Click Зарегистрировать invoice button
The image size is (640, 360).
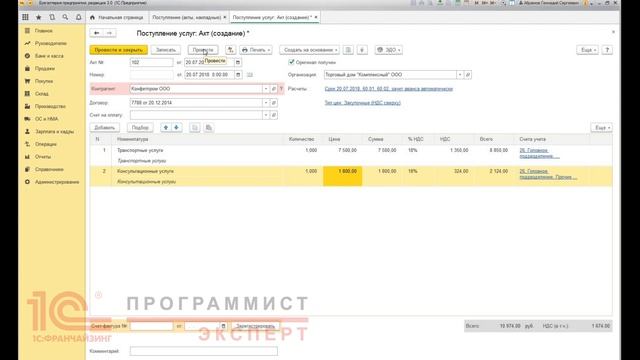[256, 326]
